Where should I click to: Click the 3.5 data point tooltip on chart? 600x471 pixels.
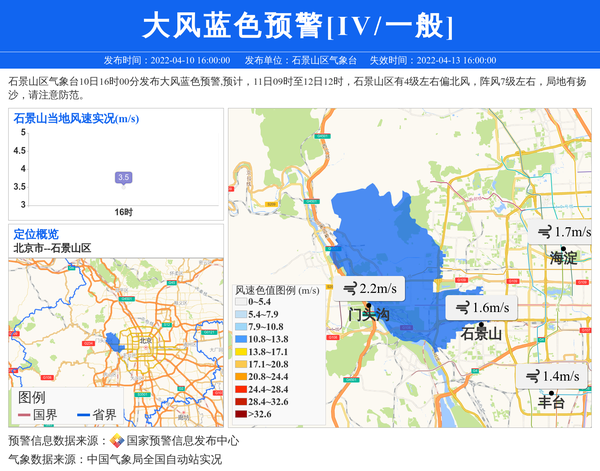(123, 178)
